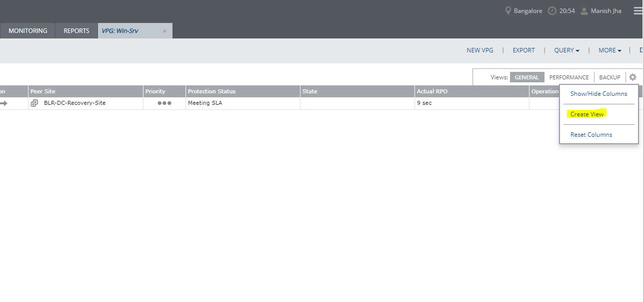The image size is (644, 302).
Task: Switch to the BACKUP view
Action: [609, 77]
